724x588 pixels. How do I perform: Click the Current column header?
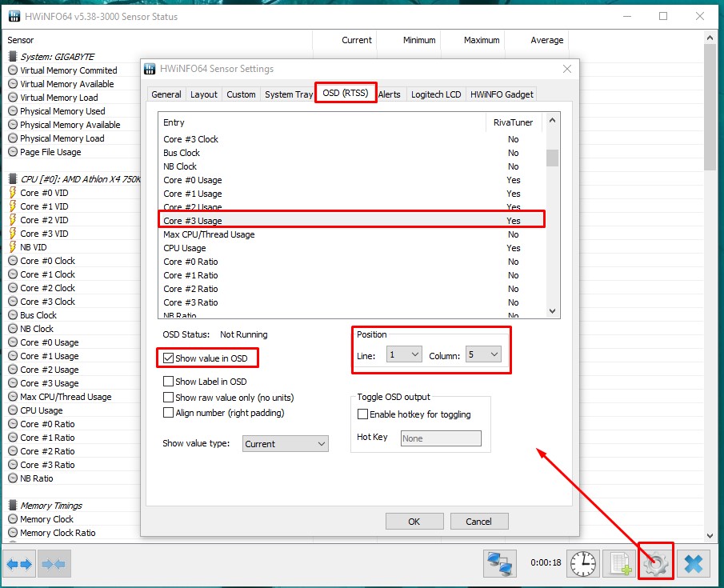tap(345, 40)
